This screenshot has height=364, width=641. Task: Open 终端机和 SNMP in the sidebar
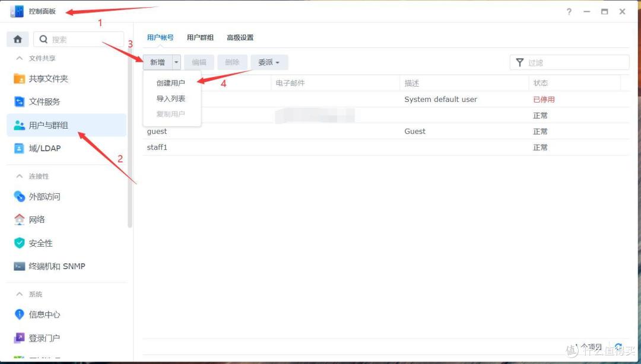66,266
